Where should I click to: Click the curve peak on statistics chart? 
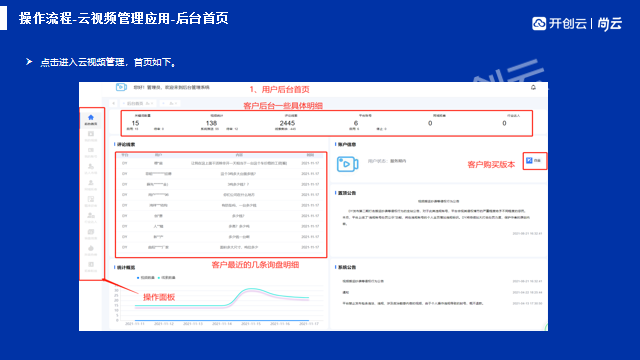tap(251, 289)
